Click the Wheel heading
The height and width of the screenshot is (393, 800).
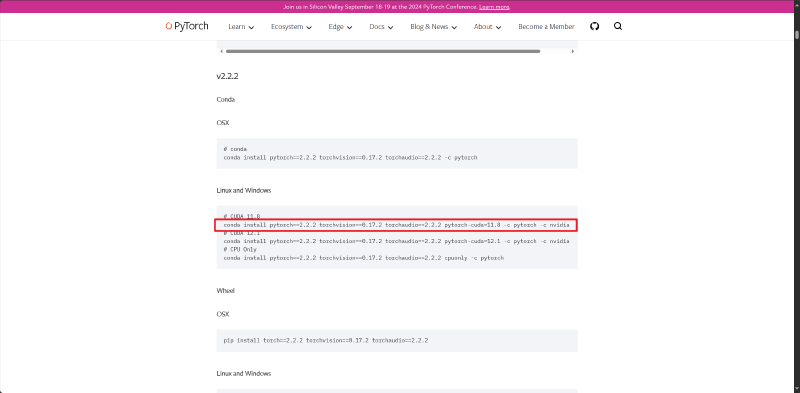pos(226,290)
